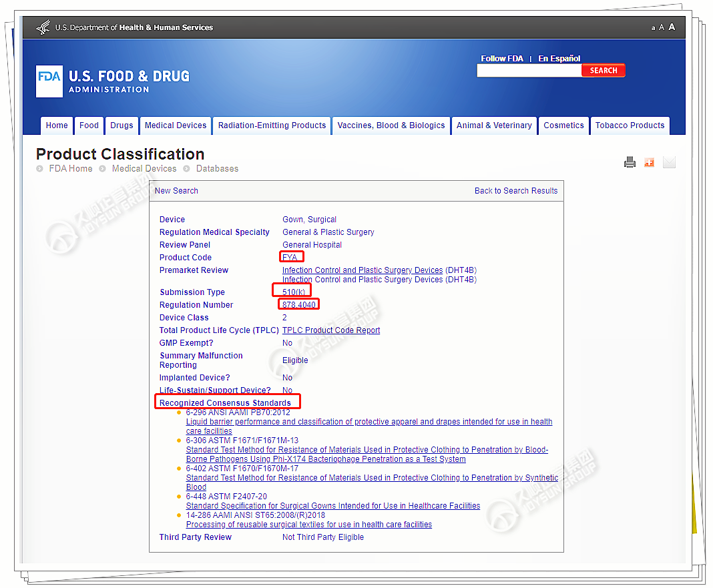713x588 pixels.
Task: Open Phi-X174 Bacteriophage Penetration standard link
Action: [367, 455]
